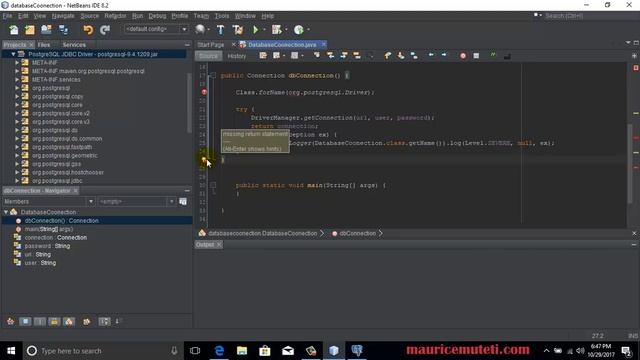Click the Last Edit icon in editor toolbar
Viewport: 640px width, 360px height.
pos(263,56)
